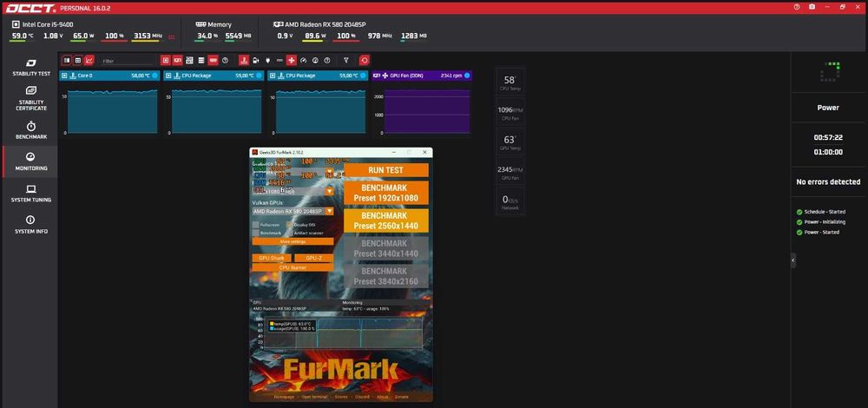Start BENCHMARK Preset 3440x1440 in FurMark
The height and width of the screenshot is (408, 868).
pos(386,248)
